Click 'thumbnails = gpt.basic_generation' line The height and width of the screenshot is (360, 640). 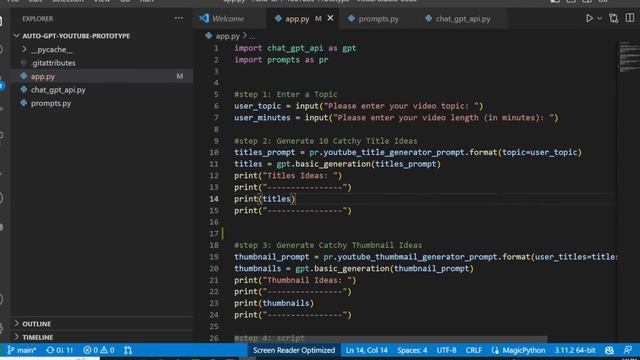click(x=353, y=269)
